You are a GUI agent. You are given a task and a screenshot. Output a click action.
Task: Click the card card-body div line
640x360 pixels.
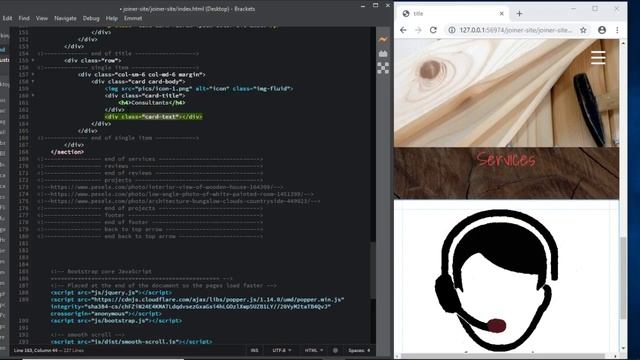pos(138,81)
